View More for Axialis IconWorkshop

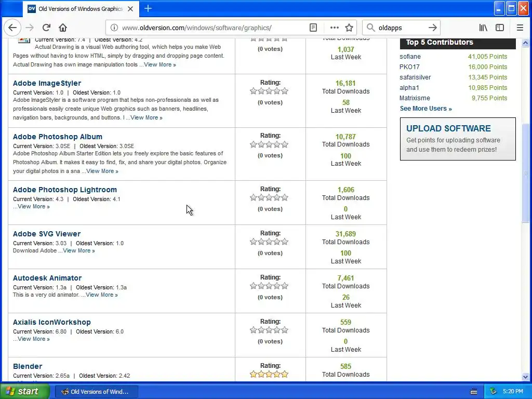pos(34,339)
